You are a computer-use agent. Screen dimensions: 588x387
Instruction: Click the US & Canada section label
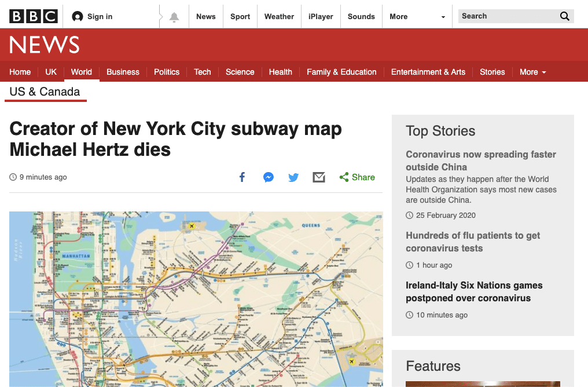click(44, 92)
